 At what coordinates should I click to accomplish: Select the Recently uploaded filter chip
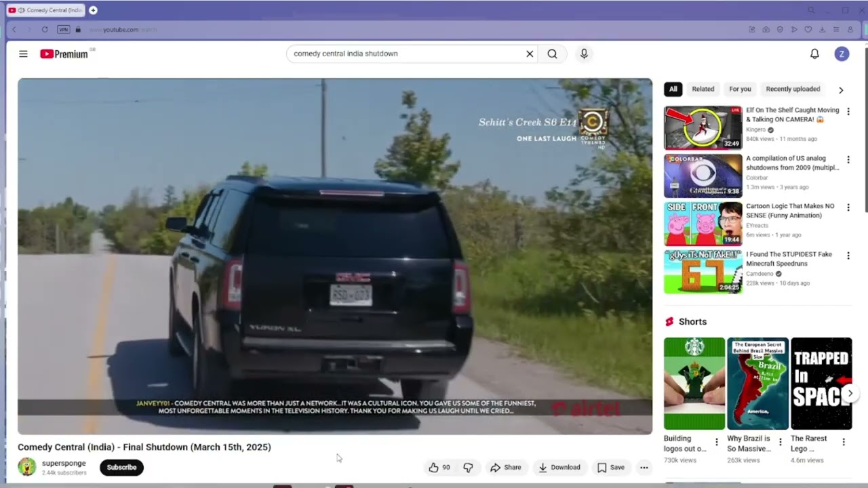[793, 89]
